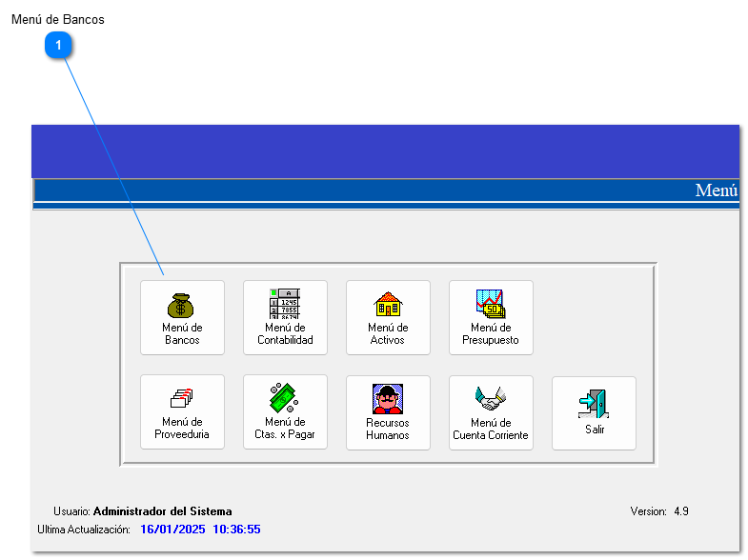Open the Recursos Humanos person icon
Viewport: 748px width, 560px height.
[x=388, y=398]
